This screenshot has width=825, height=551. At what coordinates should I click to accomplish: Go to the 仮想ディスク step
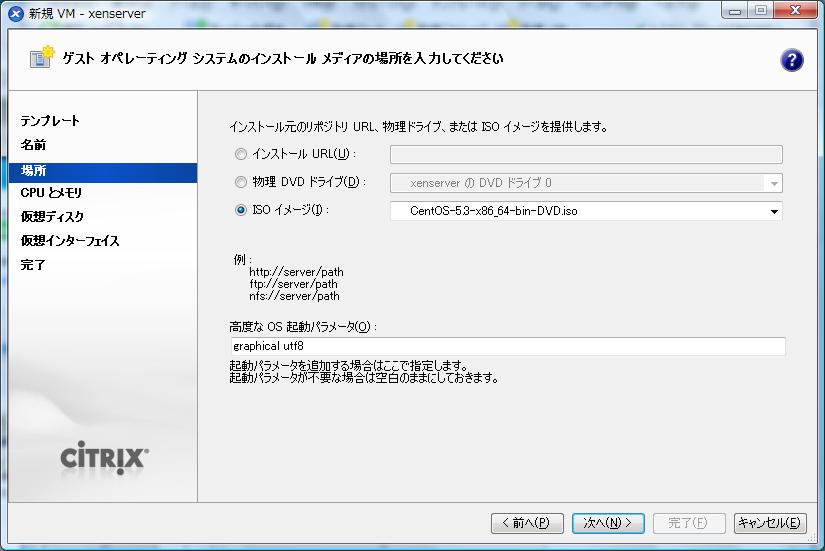52,217
